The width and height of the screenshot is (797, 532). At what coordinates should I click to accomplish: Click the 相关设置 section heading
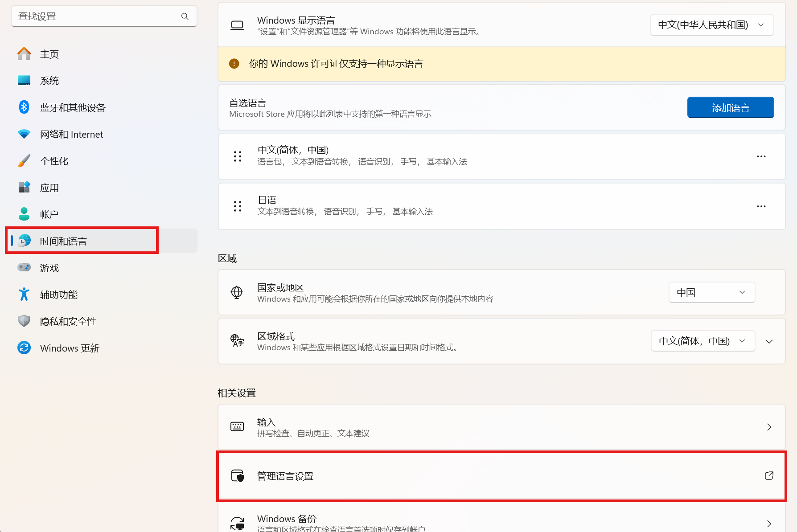click(x=237, y=393)
